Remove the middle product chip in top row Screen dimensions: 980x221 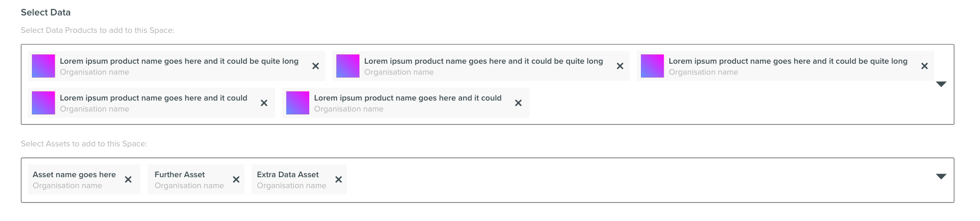(620, 66)
